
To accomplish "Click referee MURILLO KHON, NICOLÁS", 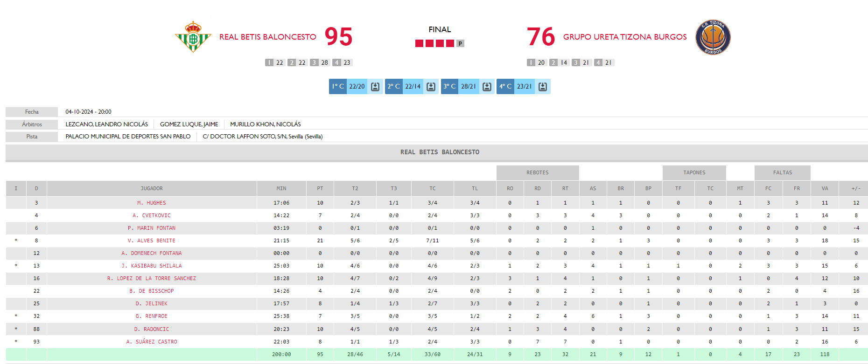I will coord(266,124).
